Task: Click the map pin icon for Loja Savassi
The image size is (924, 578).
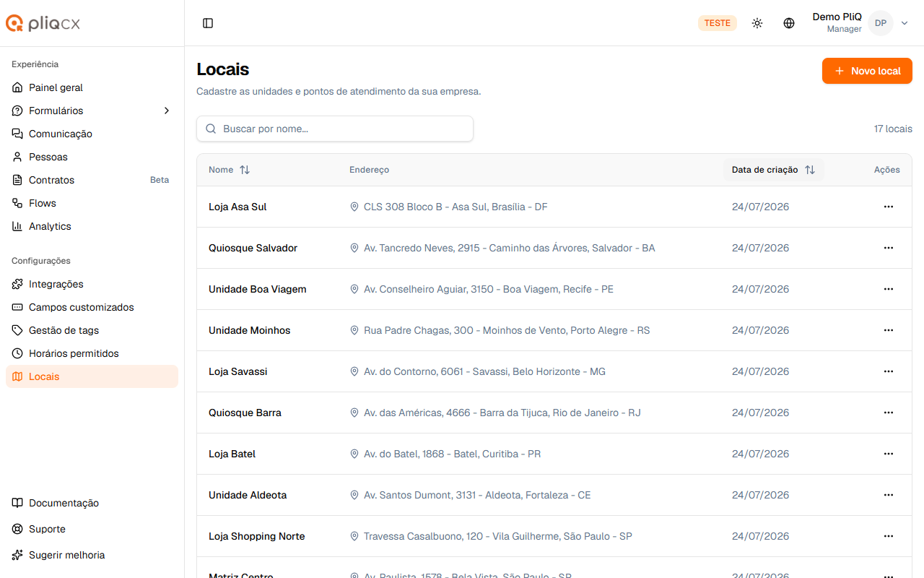Action: [x=354, y=371]
